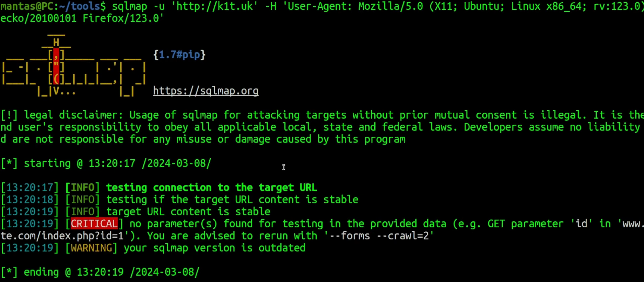The width and height of the screenshot is (644, 282).
Task: Click the version tag {1.7#pip}
Action: (179, 55)
